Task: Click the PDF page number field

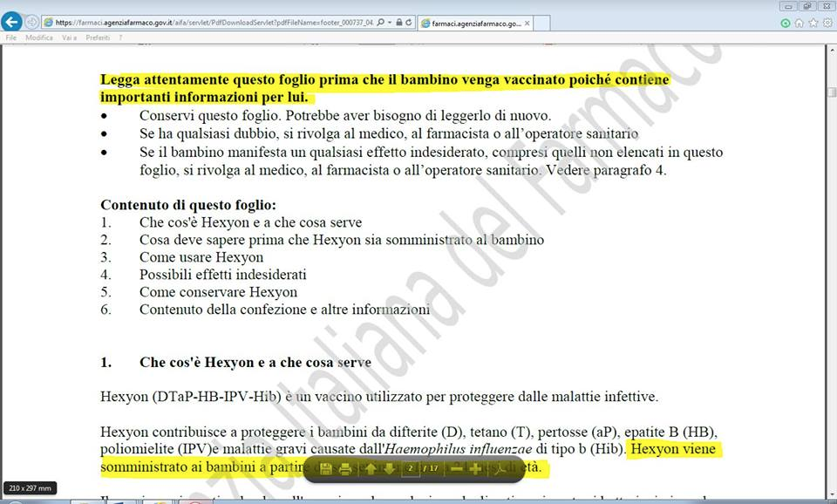Action: [x=411, y=468]
